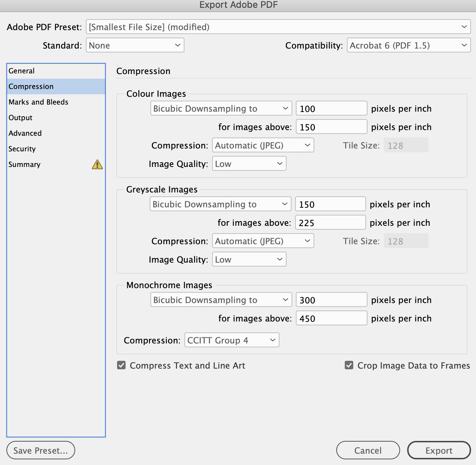
Task: Toggle Compress Text and Line Art
Action: 121,365
